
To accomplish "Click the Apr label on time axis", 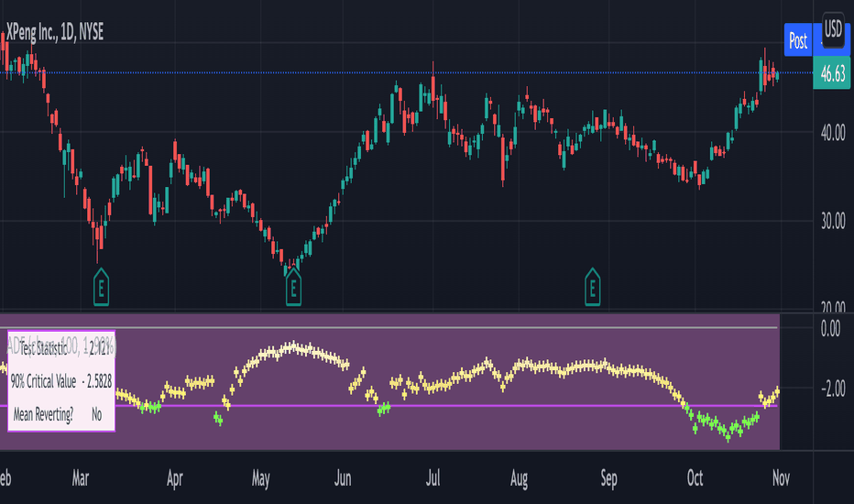I will click(174, 478).
